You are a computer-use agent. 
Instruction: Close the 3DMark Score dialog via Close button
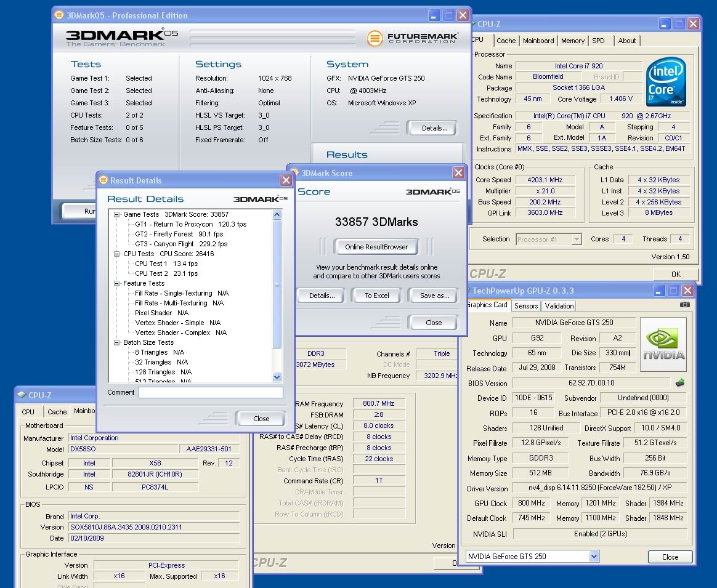point(434,323)
